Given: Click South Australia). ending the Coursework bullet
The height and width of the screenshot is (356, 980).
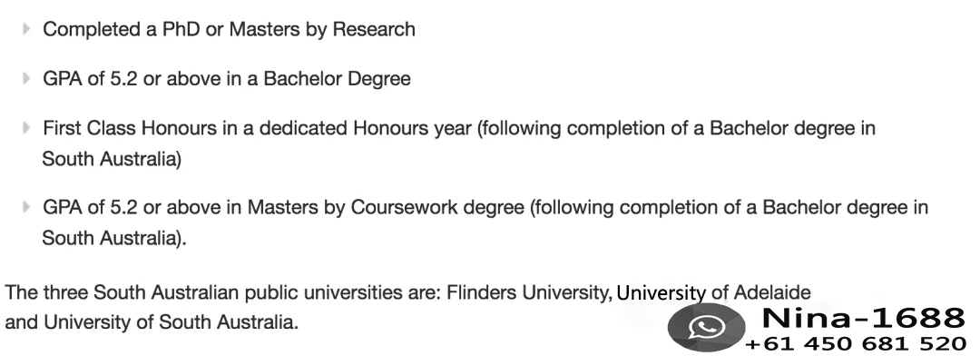Looking at the screenshot, I should click(x=113, y=238).
